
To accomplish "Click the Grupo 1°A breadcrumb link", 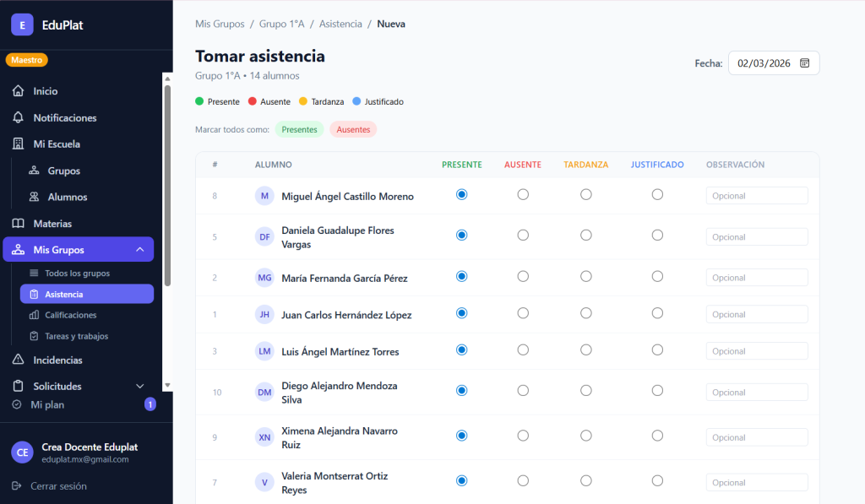I will point(281,24).
